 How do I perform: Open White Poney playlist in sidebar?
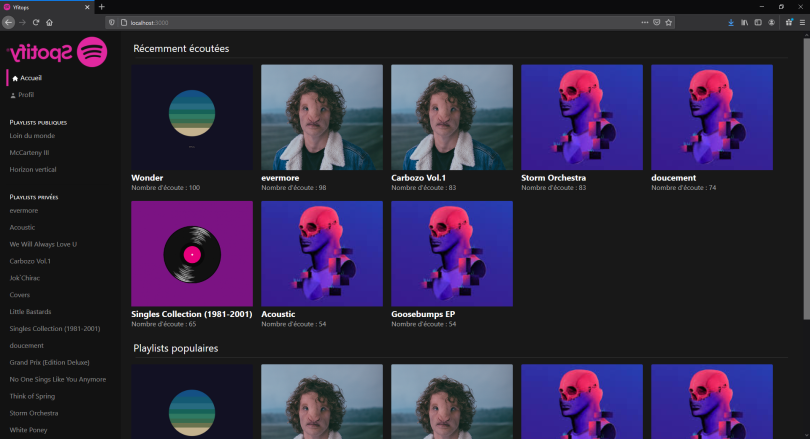[28, 430]
